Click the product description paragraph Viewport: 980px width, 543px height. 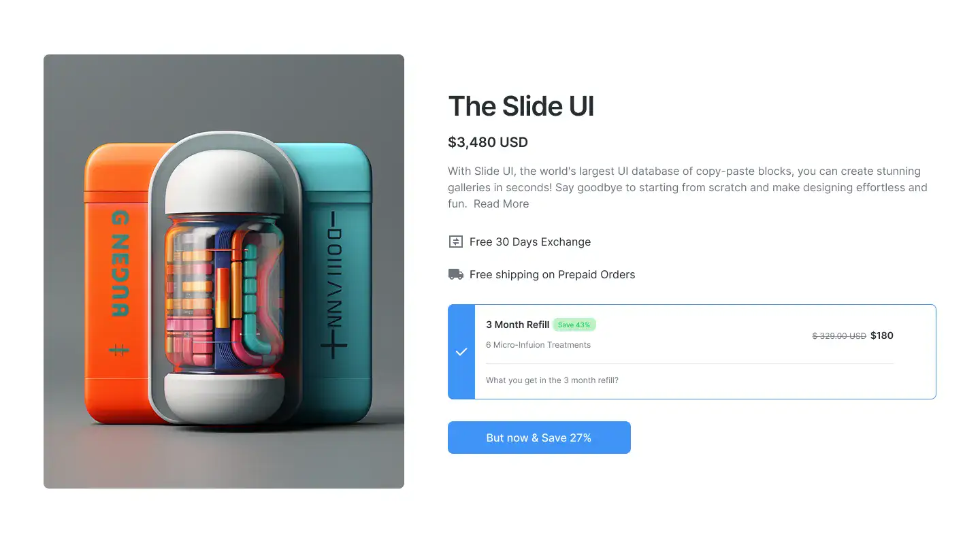[687, 187]
